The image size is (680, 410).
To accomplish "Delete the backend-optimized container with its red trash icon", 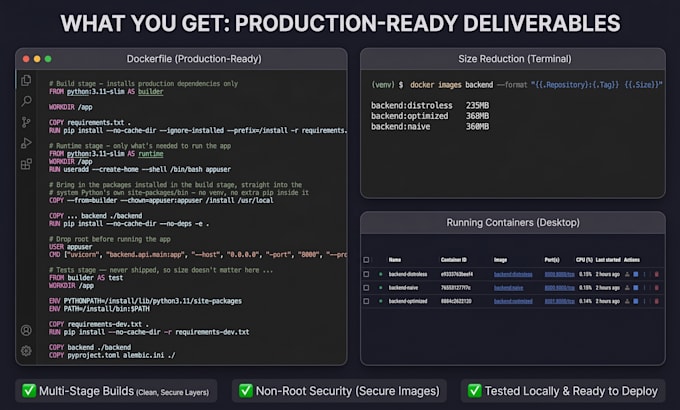I will 657,301.
